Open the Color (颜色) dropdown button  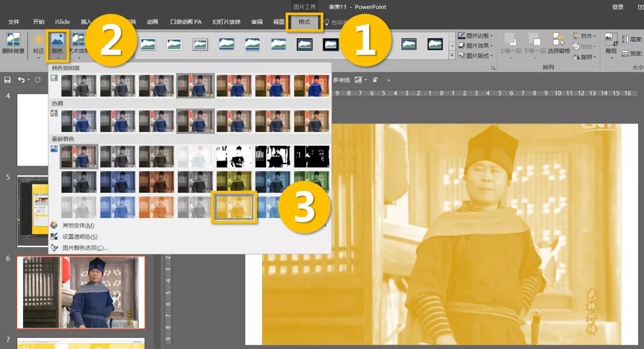point(57,45)
